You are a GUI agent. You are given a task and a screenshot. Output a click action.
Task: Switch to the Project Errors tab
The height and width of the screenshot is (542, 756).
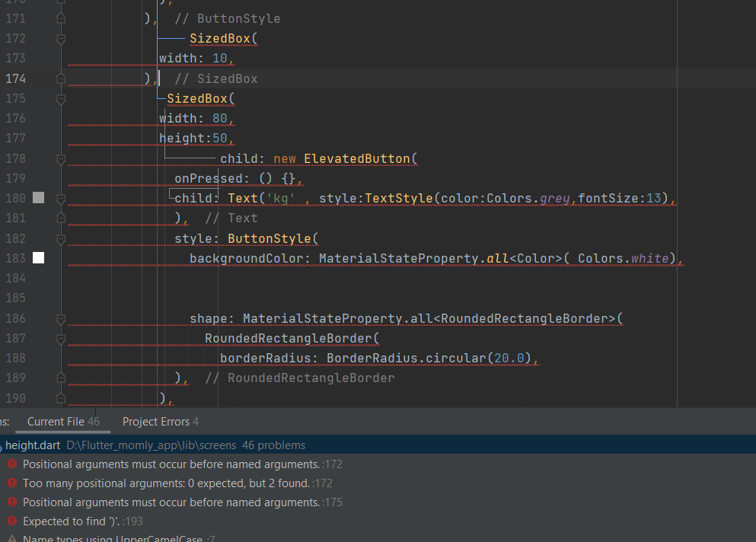pos(161,422)
